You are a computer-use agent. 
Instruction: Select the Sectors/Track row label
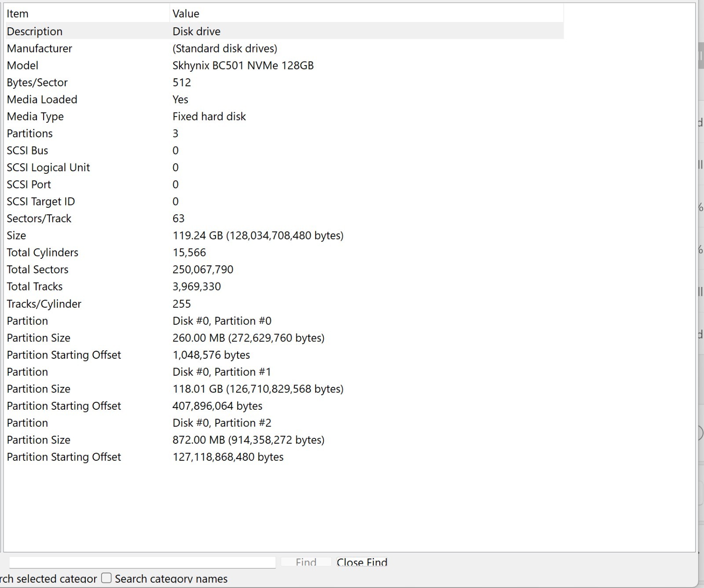[x=39, y=219]
